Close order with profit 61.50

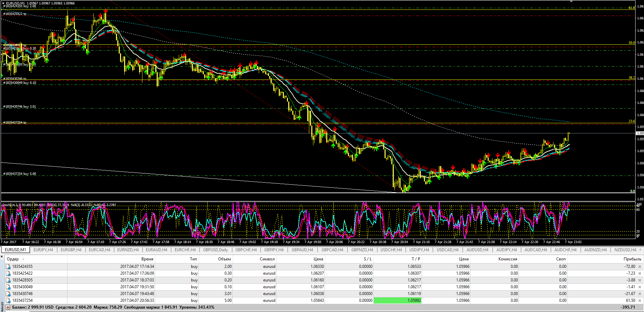coord(640,300)
